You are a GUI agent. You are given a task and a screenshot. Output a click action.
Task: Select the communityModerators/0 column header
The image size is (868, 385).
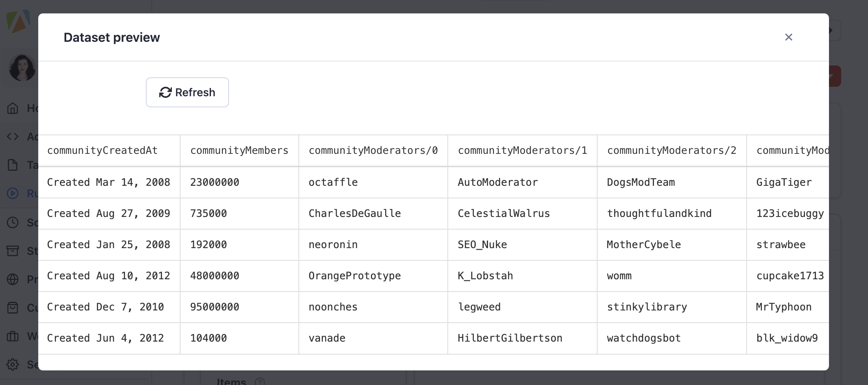373,151
